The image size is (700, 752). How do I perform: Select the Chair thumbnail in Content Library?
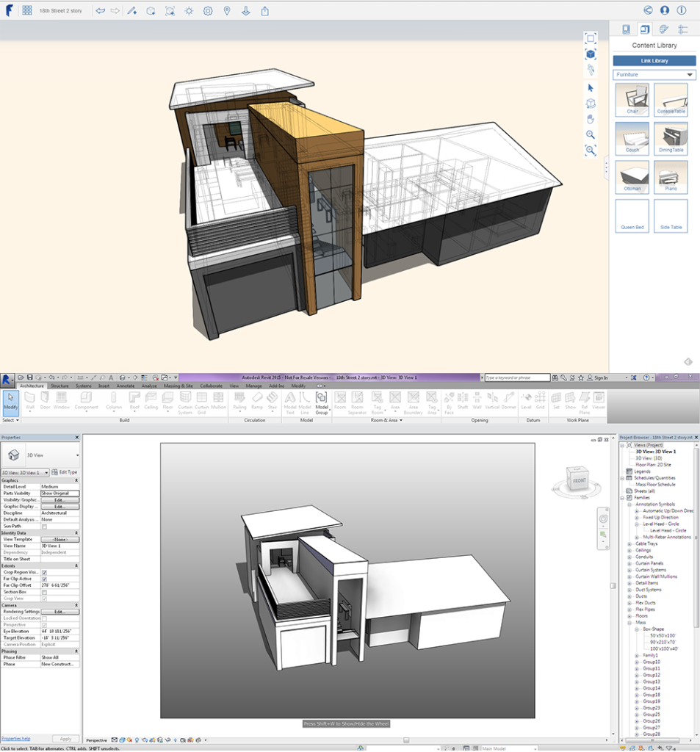[632, 100]
